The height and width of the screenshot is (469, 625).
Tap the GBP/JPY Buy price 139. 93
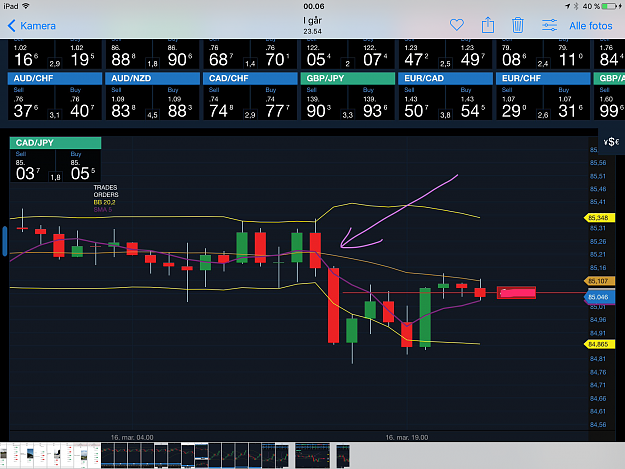(x=375, y=107)
